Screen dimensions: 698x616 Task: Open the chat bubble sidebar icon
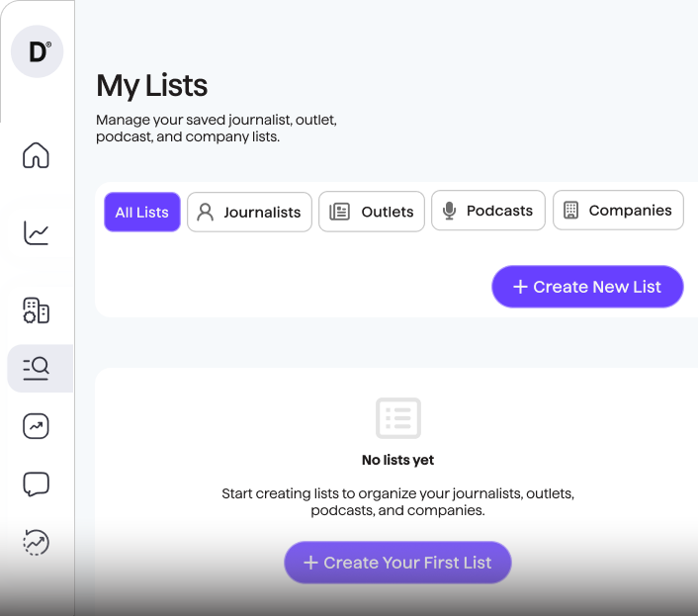37,484
